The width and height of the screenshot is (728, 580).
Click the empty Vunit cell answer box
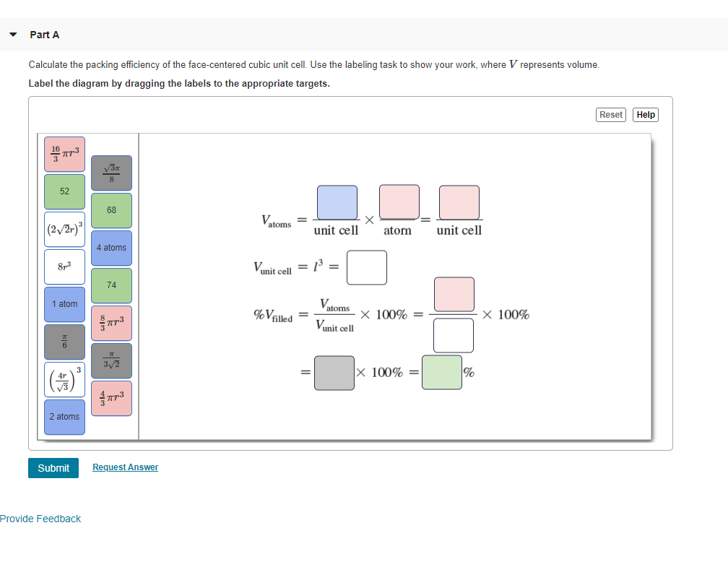tap(367, 267)
